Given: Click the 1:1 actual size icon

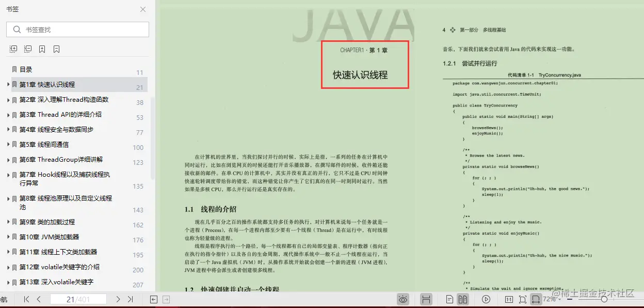Looking at the screenshot, I should pyautogui.click(x=508, y=299).
